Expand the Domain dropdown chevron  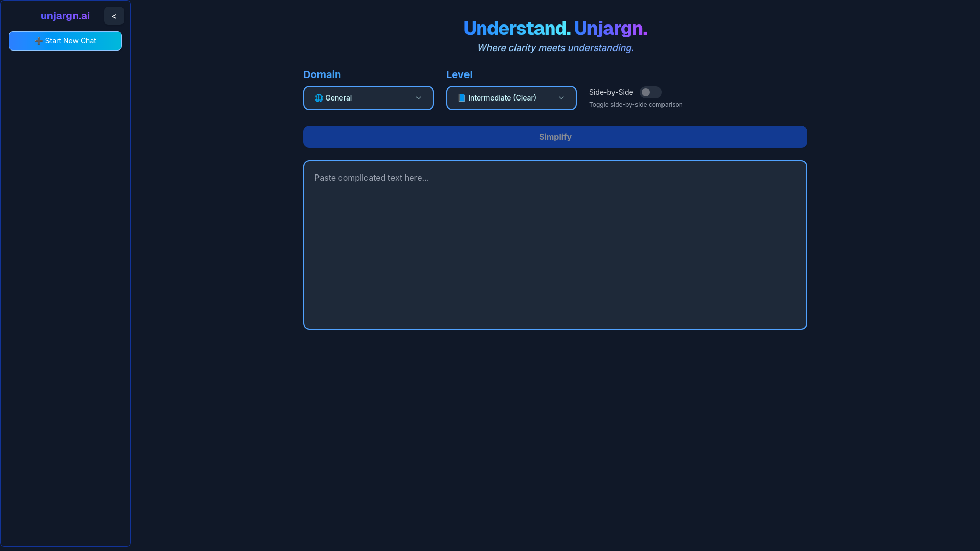[x=419, y=98]
